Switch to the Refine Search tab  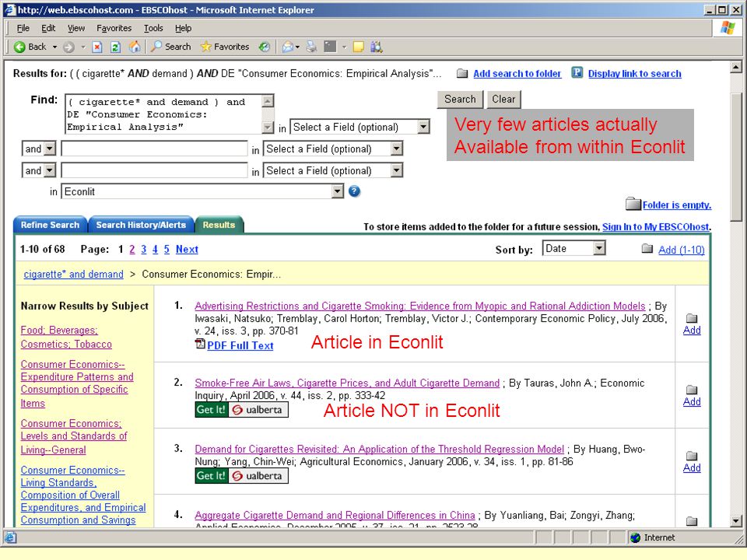(x=50, y=225)
